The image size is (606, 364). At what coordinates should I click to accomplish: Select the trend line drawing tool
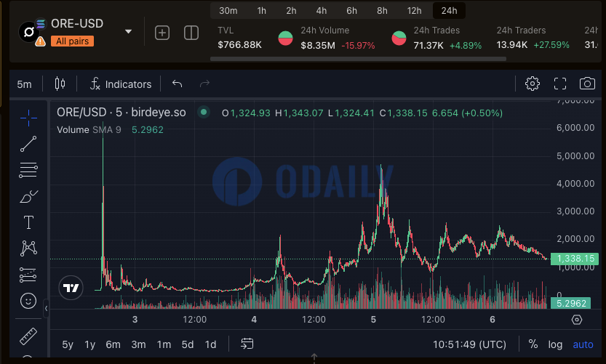[x=28, y=144]
